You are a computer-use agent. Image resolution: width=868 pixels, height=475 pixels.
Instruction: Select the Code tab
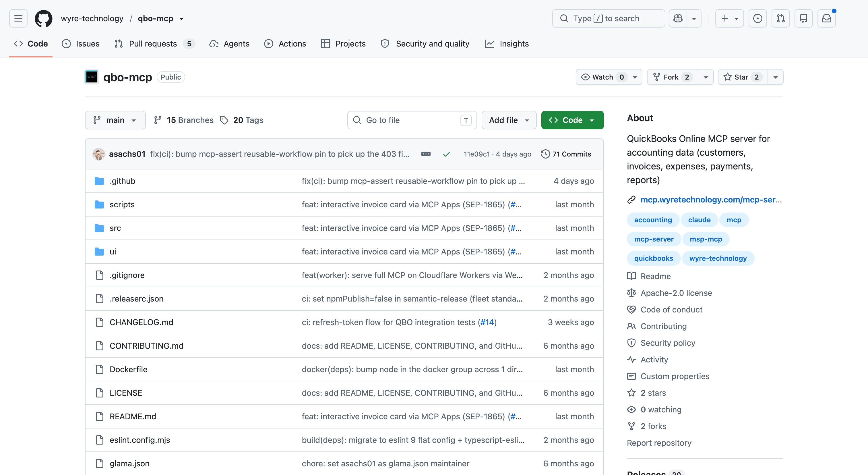pyautogui.click(x=31, y=44)
